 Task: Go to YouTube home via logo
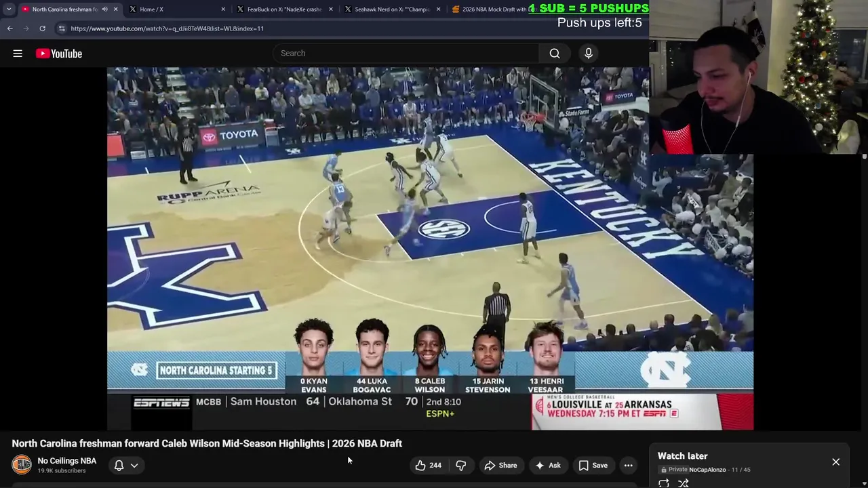[59, 54]
